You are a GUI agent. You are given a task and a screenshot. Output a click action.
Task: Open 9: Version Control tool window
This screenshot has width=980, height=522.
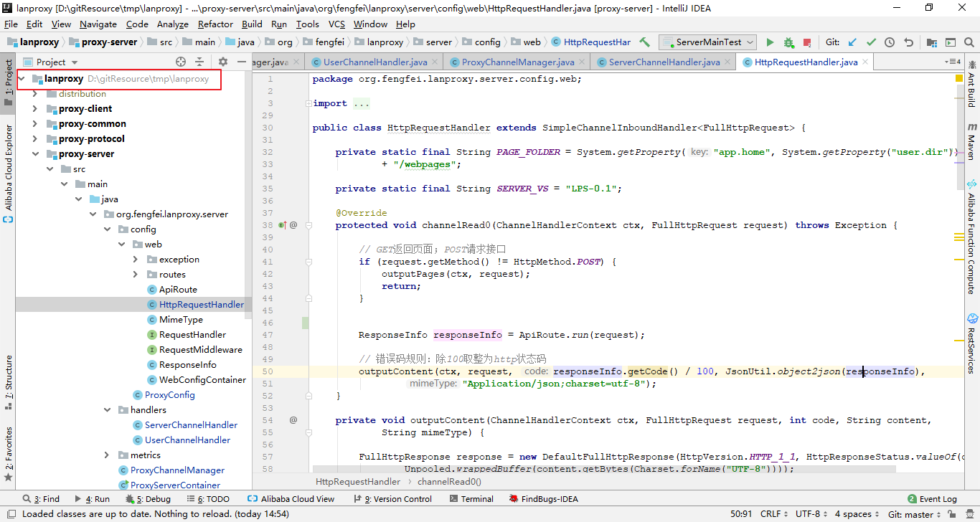coord(393,499)
